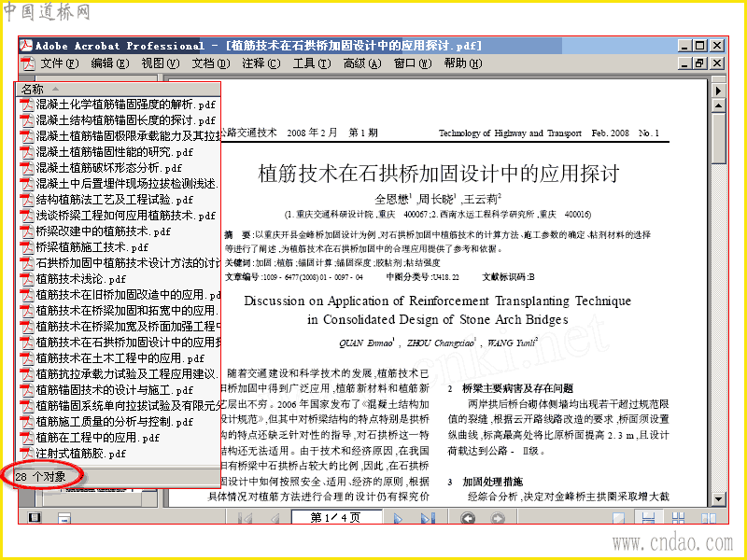
Task: Jump to the last page
Action: (428, 518)
